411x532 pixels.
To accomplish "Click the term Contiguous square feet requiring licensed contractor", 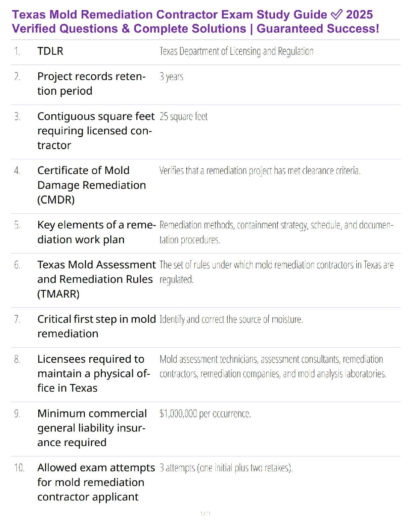I will 96,131.
